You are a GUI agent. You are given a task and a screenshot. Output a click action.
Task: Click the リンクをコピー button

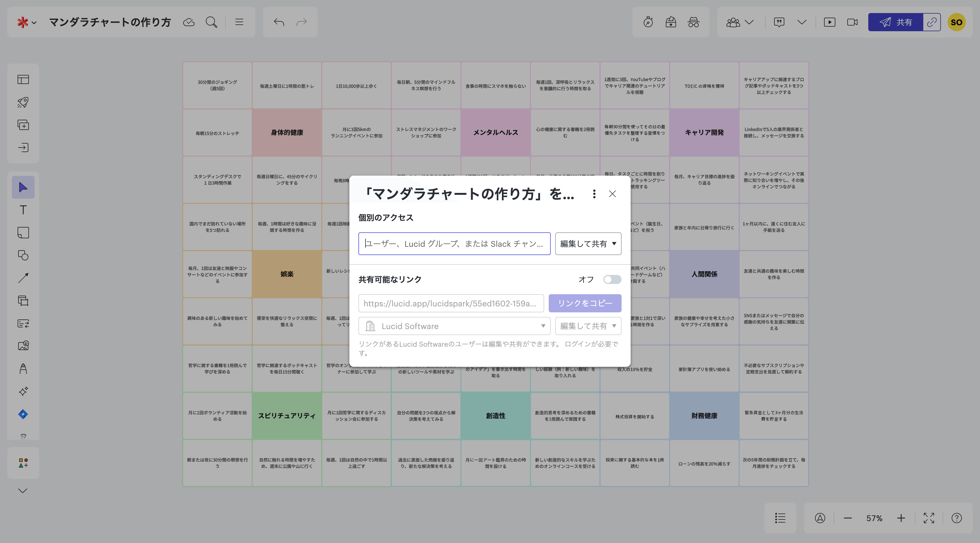tap(584, 303)
